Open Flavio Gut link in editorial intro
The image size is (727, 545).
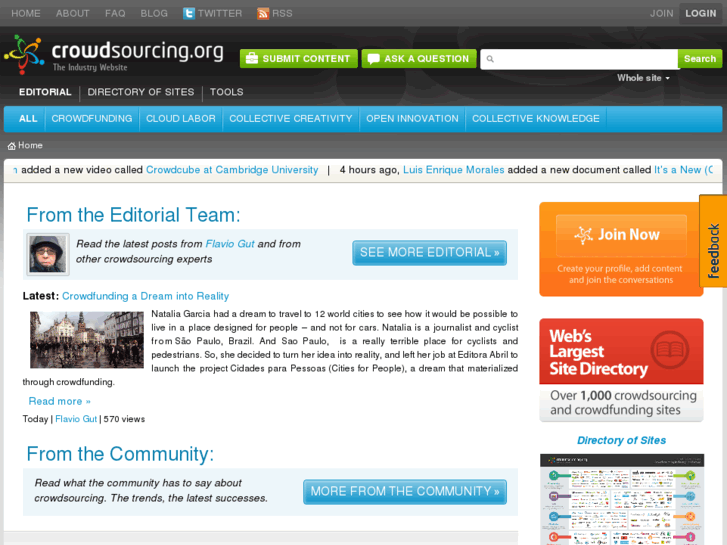point(230,244)
